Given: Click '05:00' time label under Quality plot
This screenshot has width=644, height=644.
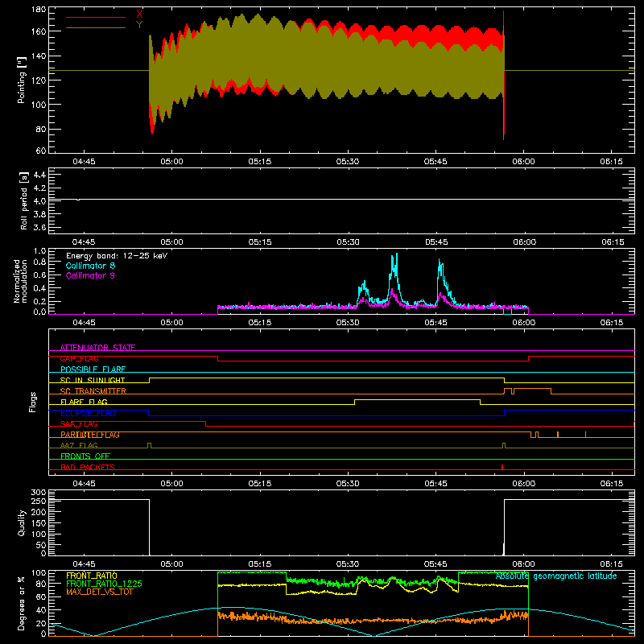Looking at the screenshot, I should tap(171, 564).
